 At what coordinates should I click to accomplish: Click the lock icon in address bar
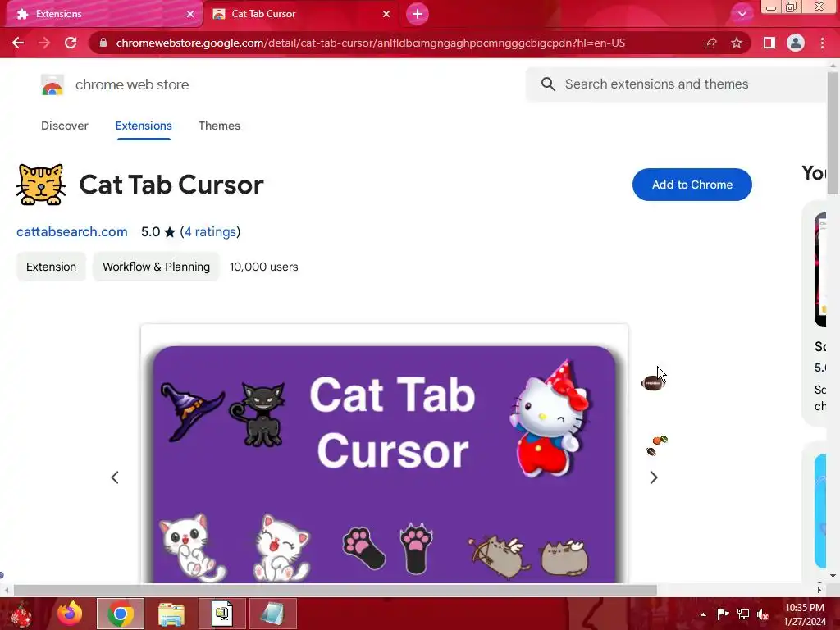(103, 43)
